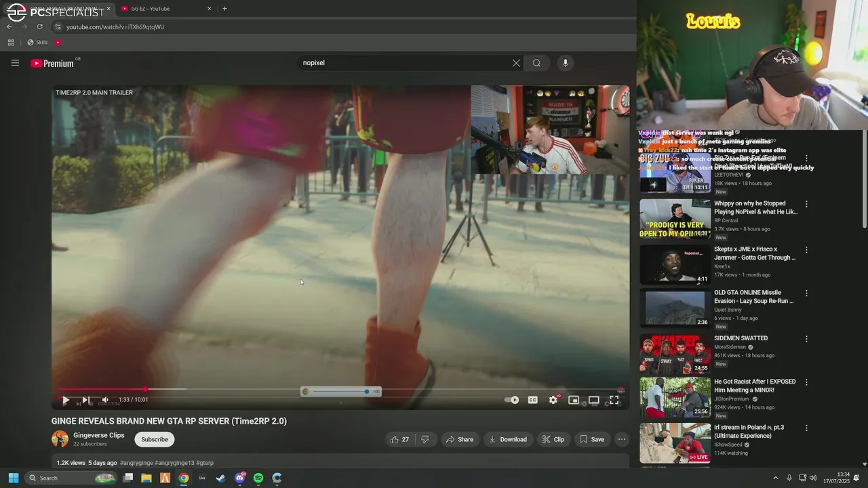This screenshot has width=868, height=488.
Task: Click the Gingeverse Clips channel avatar
Action: point(60,439)
